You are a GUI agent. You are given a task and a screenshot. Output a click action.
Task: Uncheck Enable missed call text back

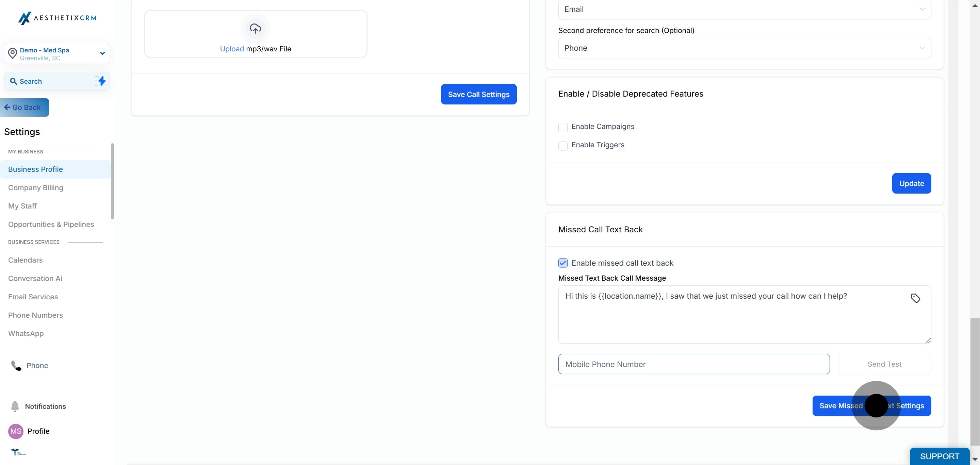tap(563, 263)
